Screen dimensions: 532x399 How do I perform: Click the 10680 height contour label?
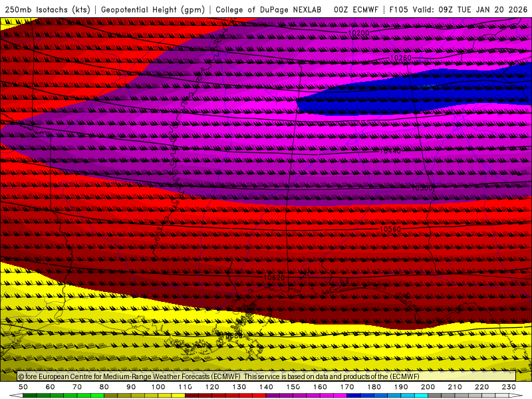[232, 336]
